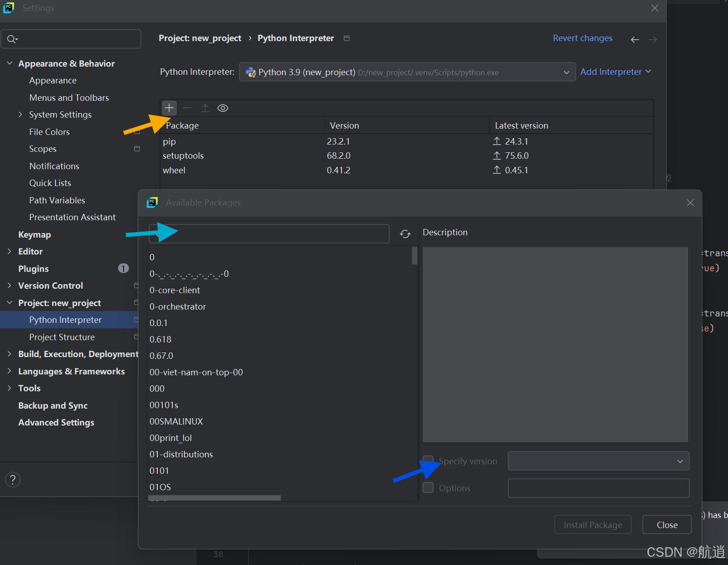Click the PyCharm icon in Available Packages title
The width and height of the screenshot is (728, 565).
point(152,202)
